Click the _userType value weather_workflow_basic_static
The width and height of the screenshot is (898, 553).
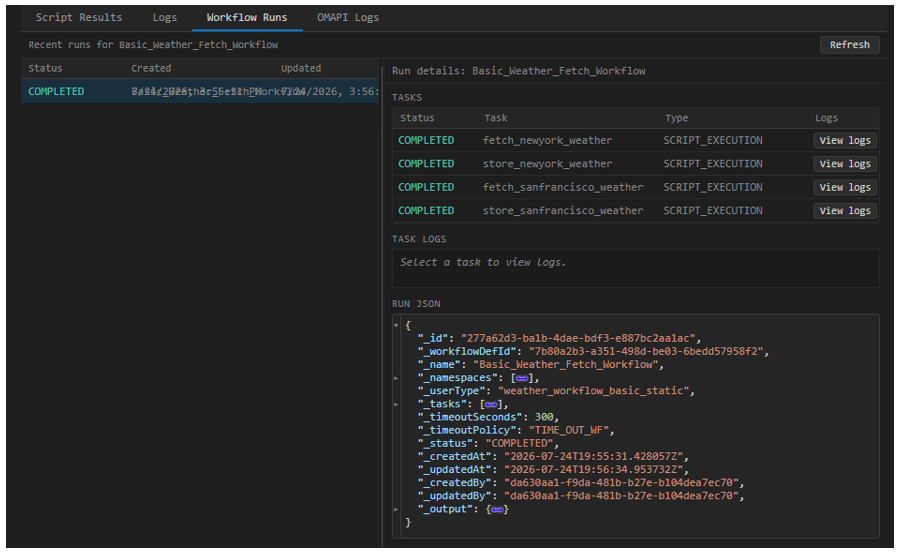[593, 391]
